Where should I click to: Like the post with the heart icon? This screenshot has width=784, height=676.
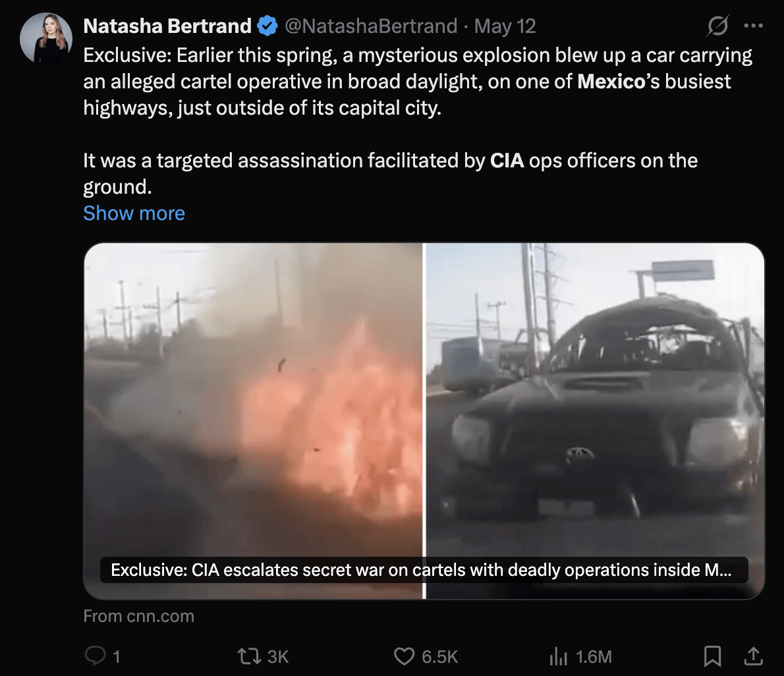[404, 656]
